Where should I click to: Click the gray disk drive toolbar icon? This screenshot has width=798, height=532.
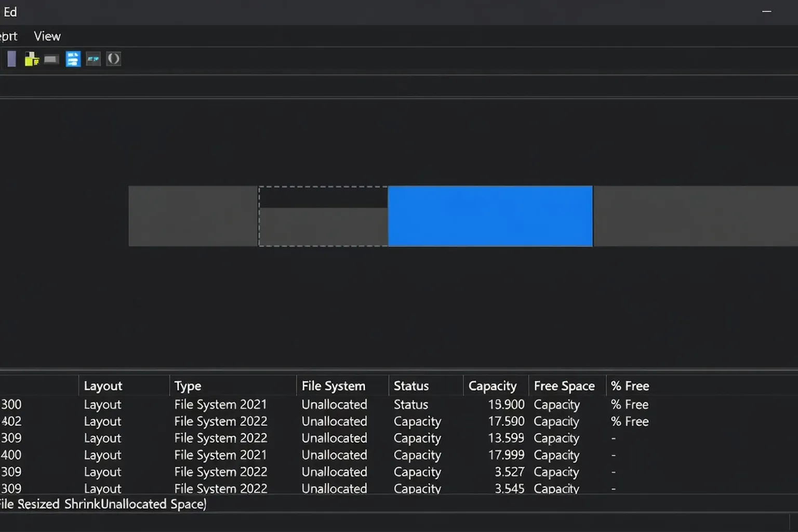[51, 59]
